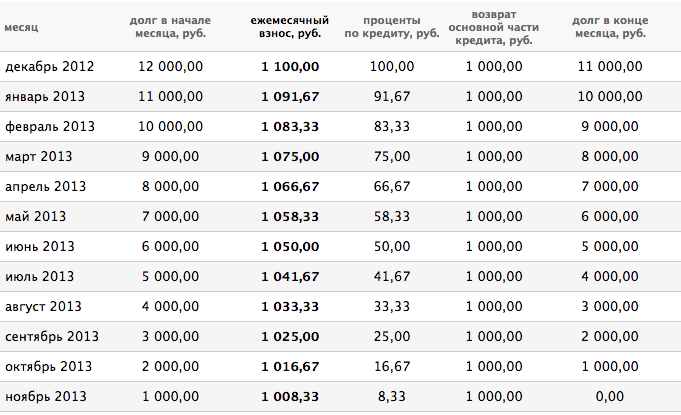Click «возврат основной части кредита» header
Screen dimensions: 681x415
(494, 27)
